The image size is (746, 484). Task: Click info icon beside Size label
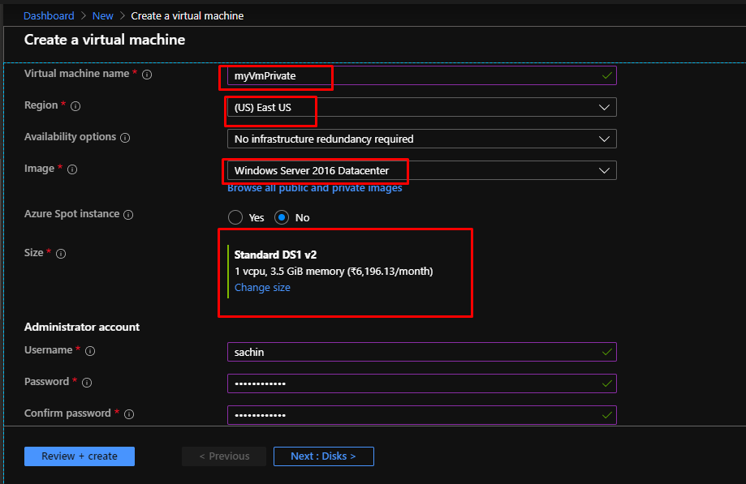click(61, 254)
